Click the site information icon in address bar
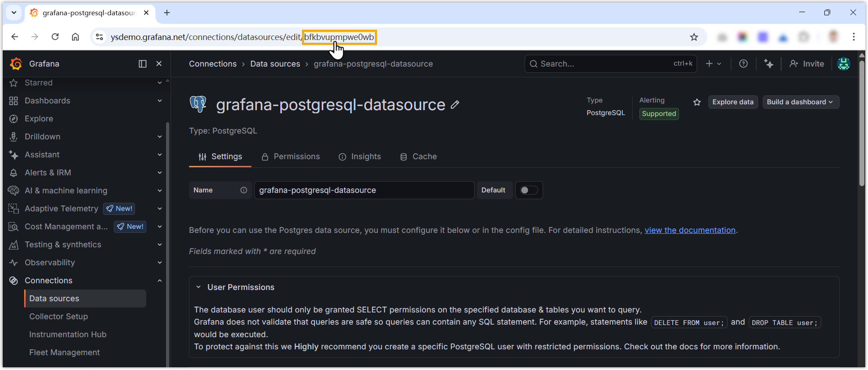The height and width of the screenshot is (370, 868). coord(99,37)
